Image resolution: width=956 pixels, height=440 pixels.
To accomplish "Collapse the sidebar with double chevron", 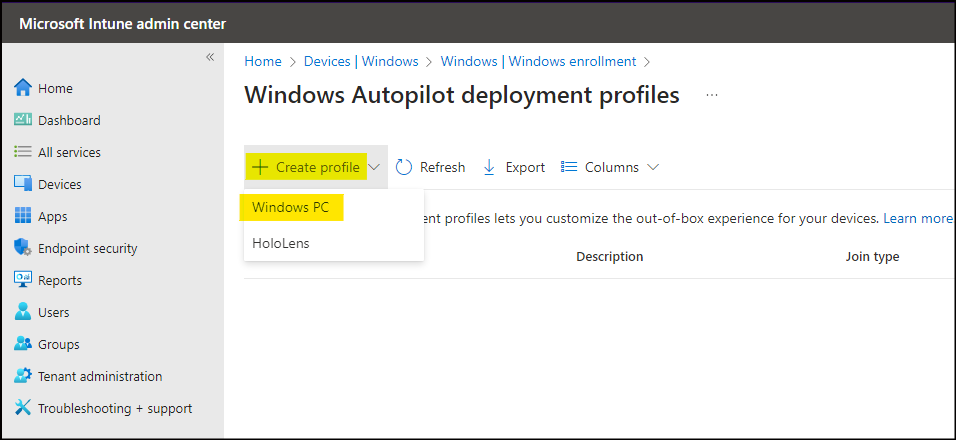I will coord(210,57).
